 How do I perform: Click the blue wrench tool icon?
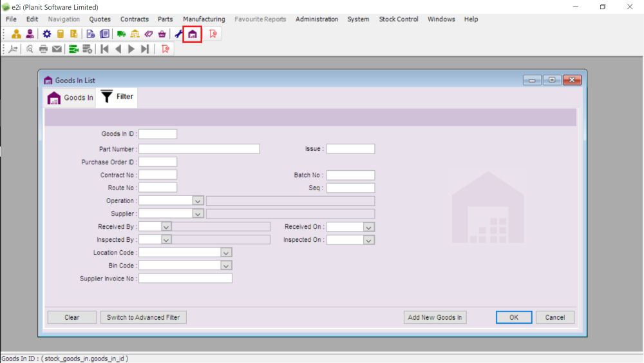tap(178, 34)
